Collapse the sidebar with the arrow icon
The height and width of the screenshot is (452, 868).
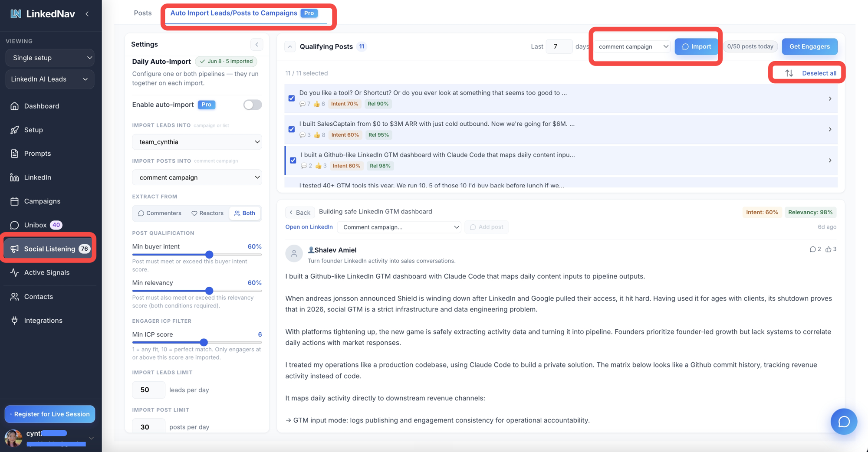click(87, 14)
